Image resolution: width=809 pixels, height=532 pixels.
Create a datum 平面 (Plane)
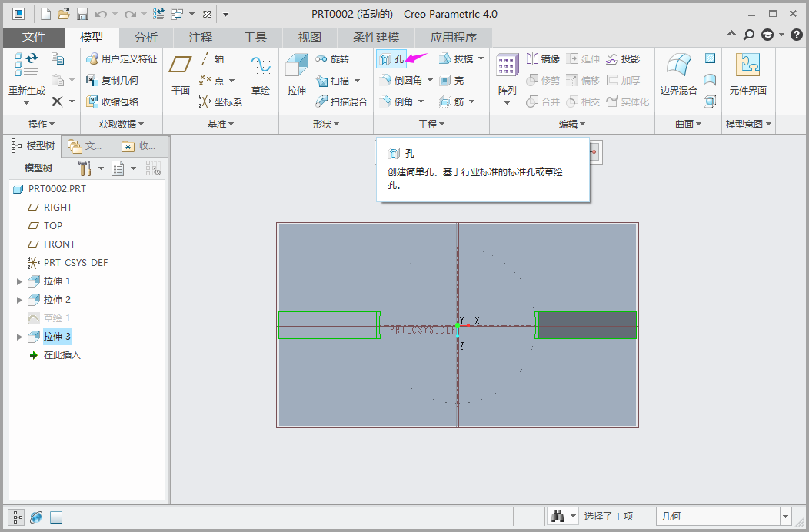(x=181, y=75)
